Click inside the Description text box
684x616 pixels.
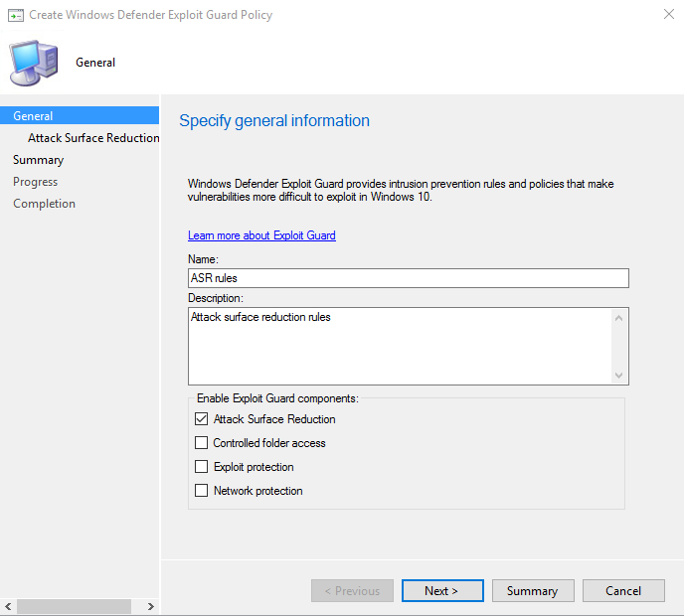(x=398, y=345)
